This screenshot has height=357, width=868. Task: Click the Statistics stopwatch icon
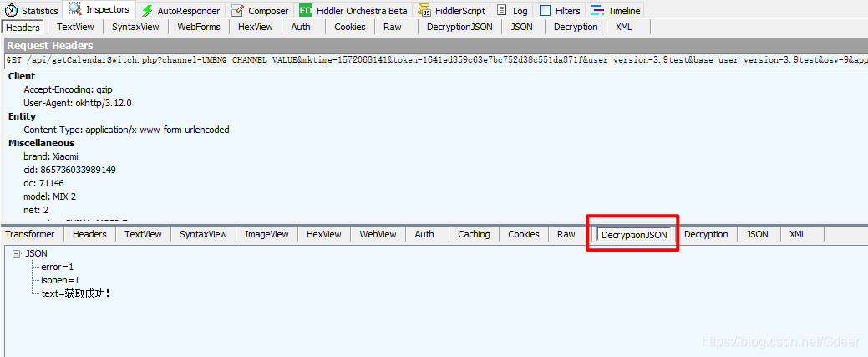click(x=11, y=11)
